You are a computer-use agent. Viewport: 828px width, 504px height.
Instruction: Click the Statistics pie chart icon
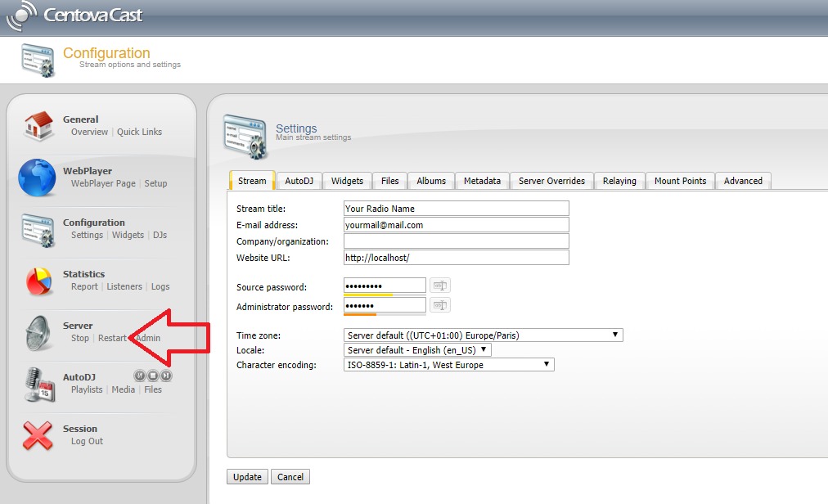pyautogui.click(x=38, y=281)
